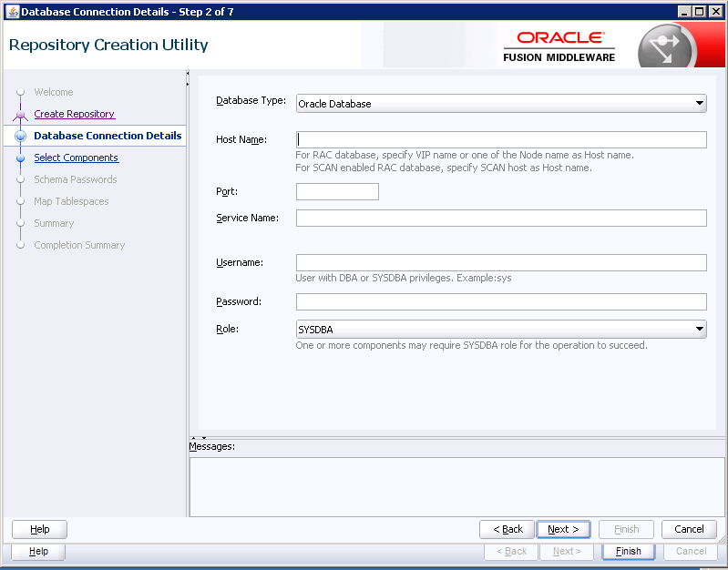Image resolution: width=728 pixels, height=570 pixels.
Task: Click the Port input field
Action: (x=337, y=192)
